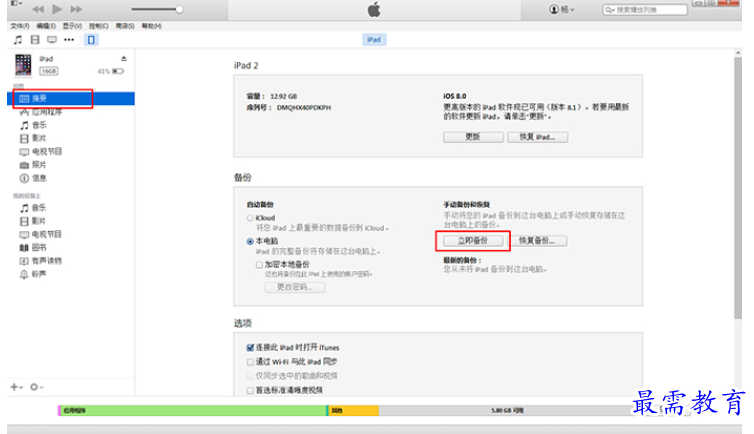Open 影片 under iPad settings section
Viewport: 754px width, 434px height.
39,138
